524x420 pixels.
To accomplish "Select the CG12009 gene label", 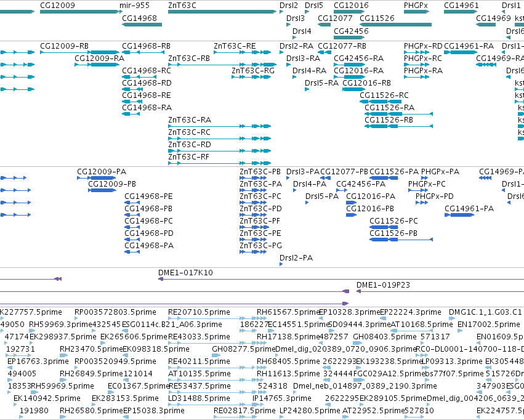I will click(x=57, y=6).
